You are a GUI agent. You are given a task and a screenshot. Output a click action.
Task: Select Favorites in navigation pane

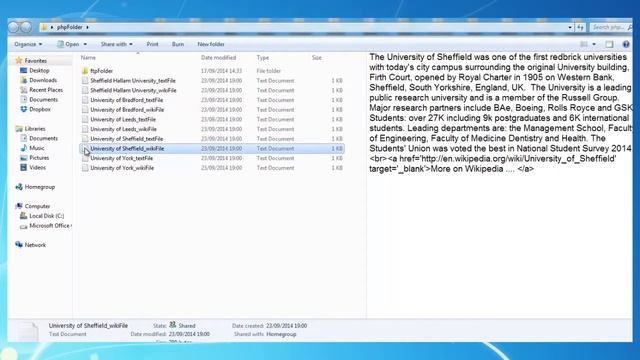[x=35, y=61]
